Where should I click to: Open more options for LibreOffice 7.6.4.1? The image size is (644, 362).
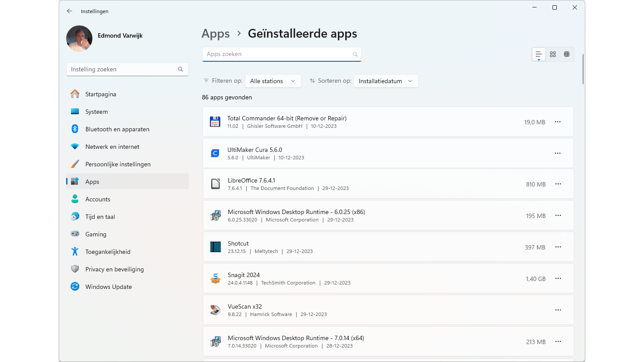pos(558,184)
